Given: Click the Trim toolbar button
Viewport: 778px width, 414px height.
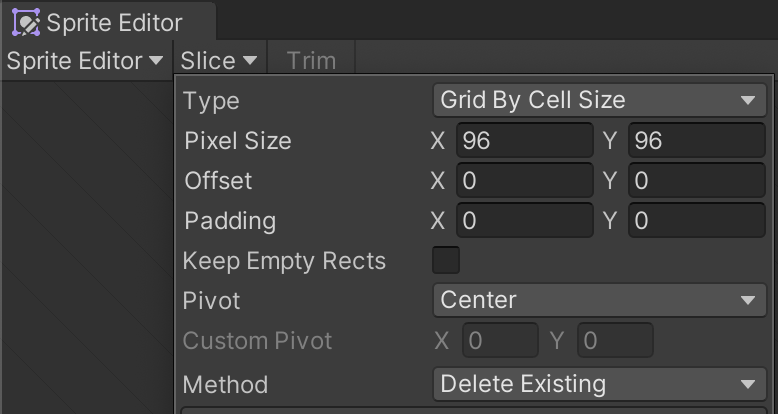Looking at the screenshot, I should pos(312,61).
